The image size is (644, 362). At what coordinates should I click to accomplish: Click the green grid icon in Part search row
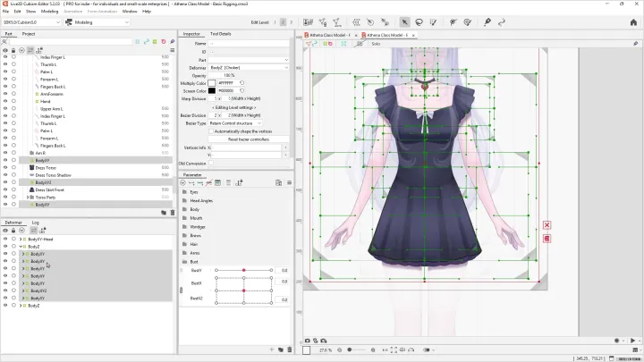pos(155,41)
